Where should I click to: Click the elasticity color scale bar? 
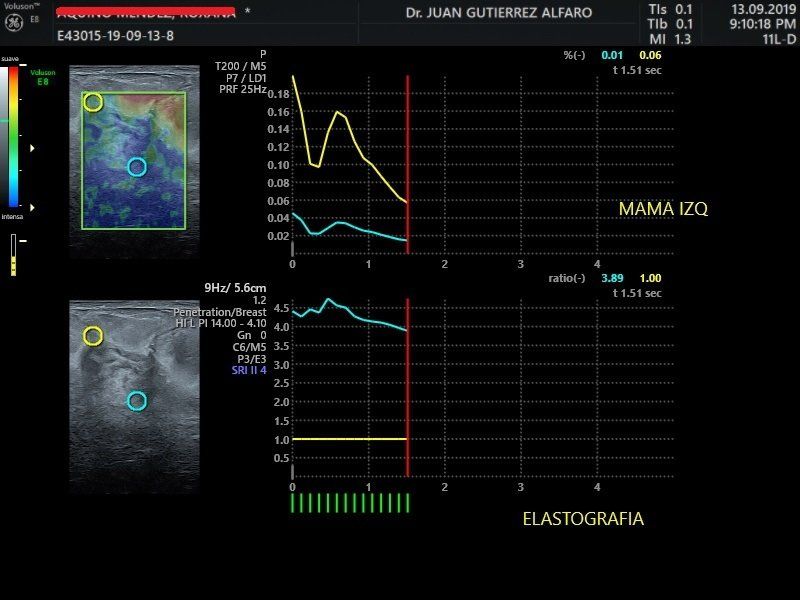(x=13, y=137)
